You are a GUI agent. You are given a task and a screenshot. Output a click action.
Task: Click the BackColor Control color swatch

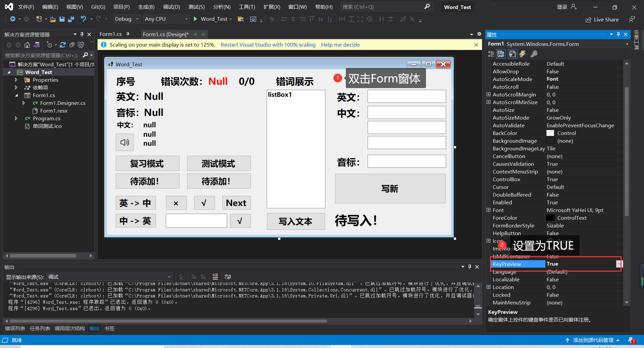tap(550, 133)
